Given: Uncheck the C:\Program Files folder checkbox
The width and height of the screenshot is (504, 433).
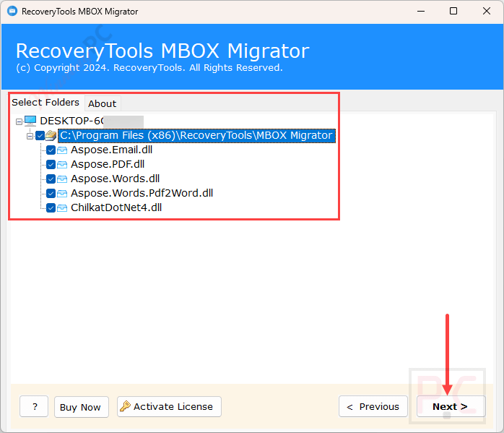Looking at the screenshot, I should point(40,136).
